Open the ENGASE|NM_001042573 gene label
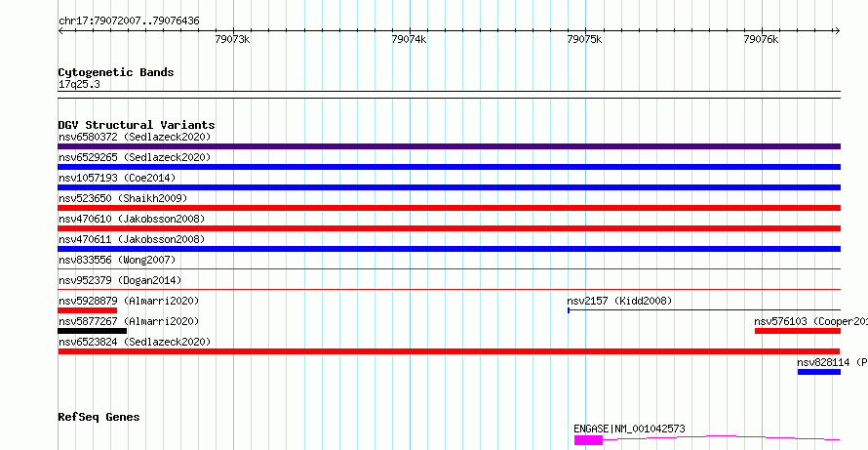 tap(629, 429)
